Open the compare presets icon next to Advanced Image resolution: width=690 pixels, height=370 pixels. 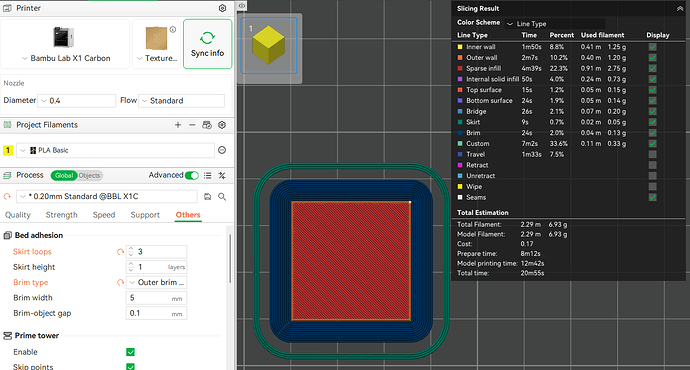click(x=222, y=176)
